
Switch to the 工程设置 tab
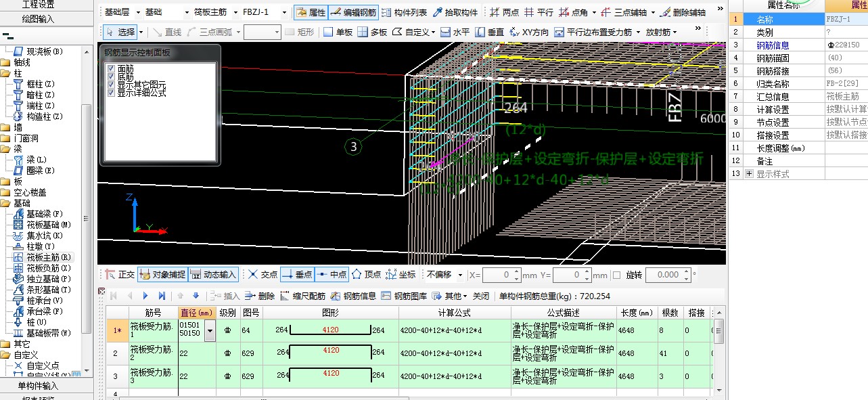point(39,5)
